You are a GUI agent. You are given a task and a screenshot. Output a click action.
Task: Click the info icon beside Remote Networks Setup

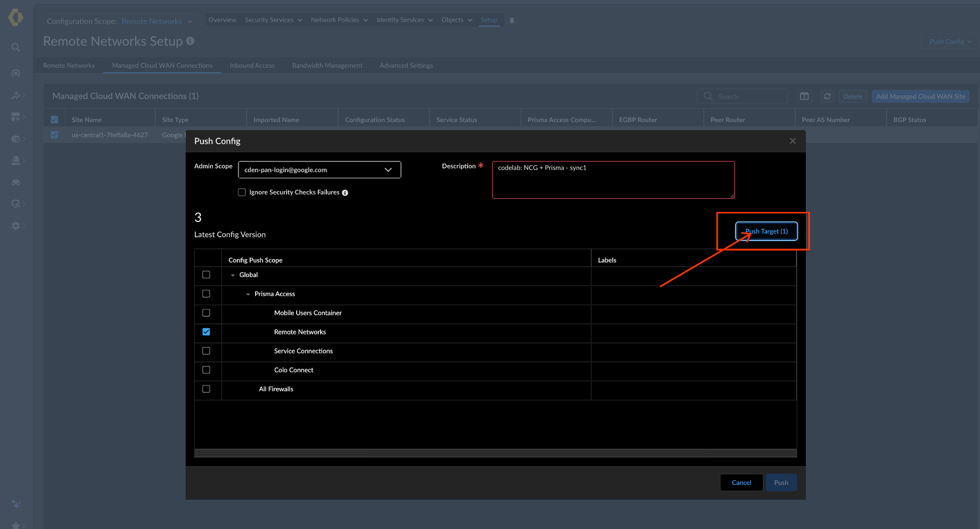tap(190, 41)
